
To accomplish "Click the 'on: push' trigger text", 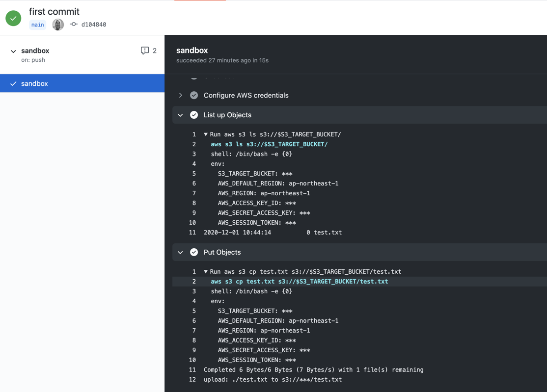I will pyautogui.click(x=33, y=60).
